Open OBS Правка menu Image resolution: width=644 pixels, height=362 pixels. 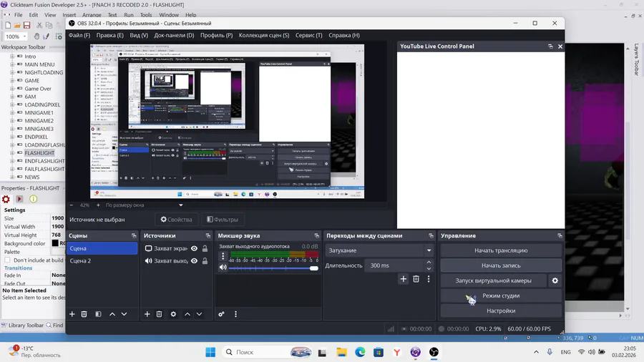109,35
